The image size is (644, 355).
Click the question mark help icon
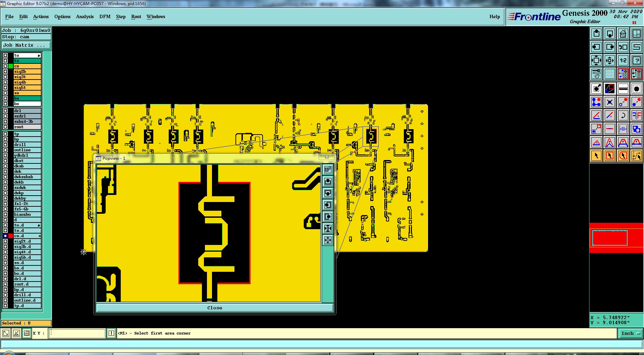[x=637, y=60]
